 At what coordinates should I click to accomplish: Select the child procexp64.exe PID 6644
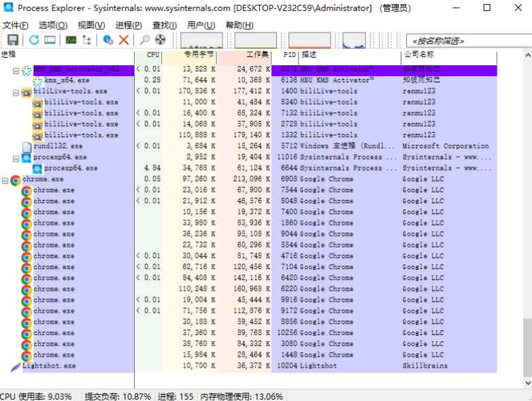pyautogui.click(x=248, y=169)
